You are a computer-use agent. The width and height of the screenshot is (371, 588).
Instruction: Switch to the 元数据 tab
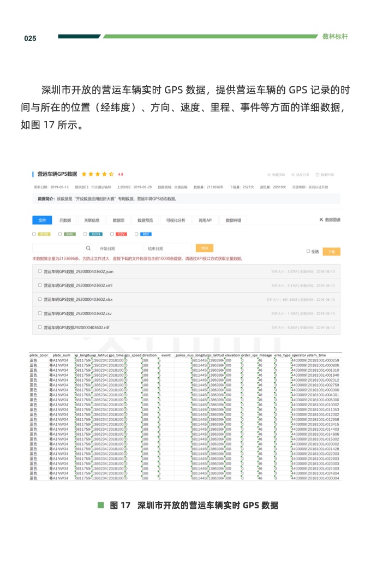[65, 220]
